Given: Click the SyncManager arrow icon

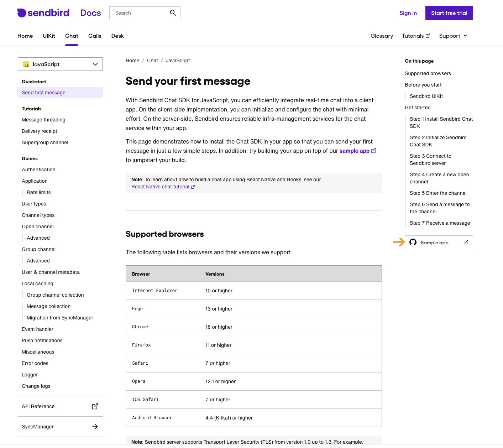Looking at the screenshot, I should pyautogui.click(x=95, y=427).
